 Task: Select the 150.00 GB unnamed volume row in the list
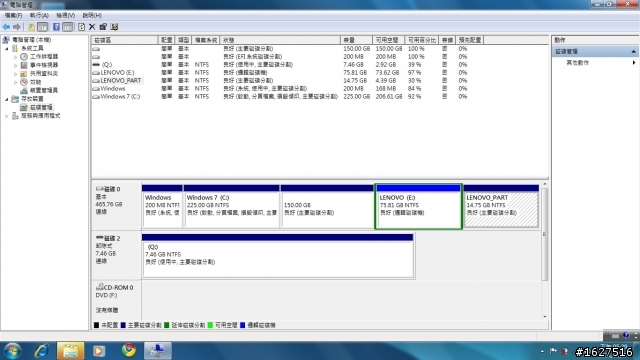coord(280,49)
